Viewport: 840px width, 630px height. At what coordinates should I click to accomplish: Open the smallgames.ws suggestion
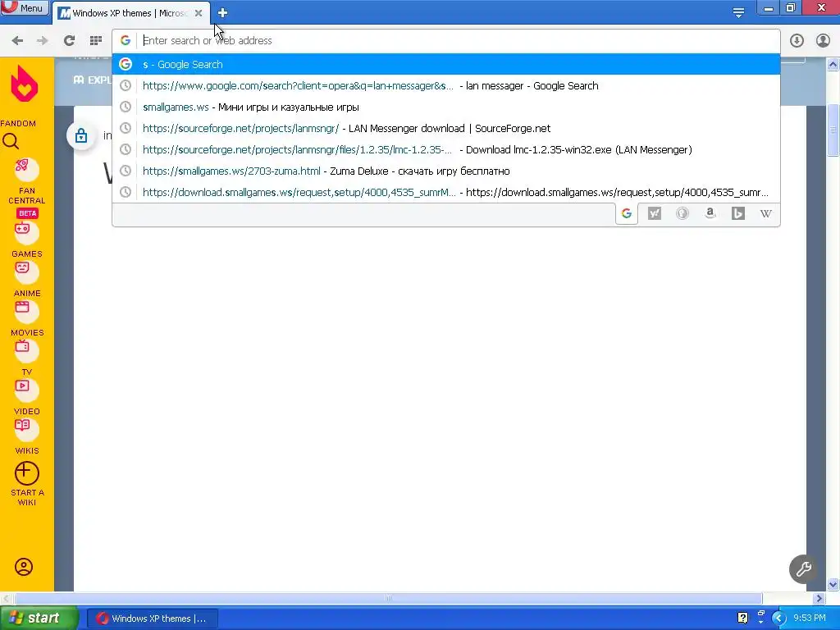point(445,107)
